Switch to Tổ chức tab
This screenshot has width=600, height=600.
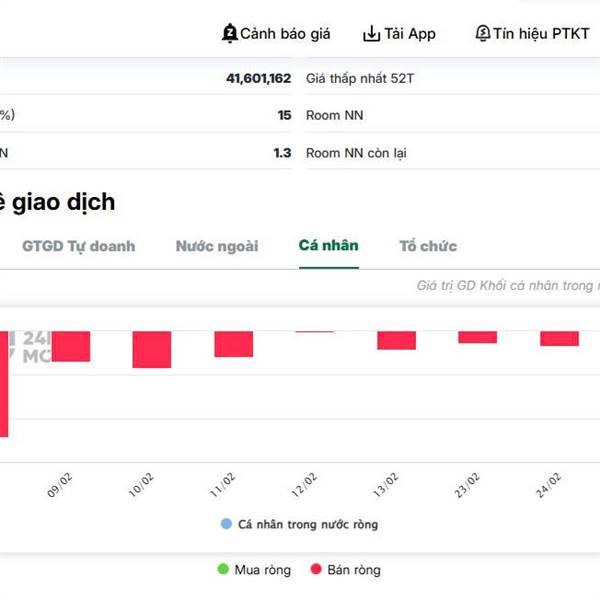(428, 246)
